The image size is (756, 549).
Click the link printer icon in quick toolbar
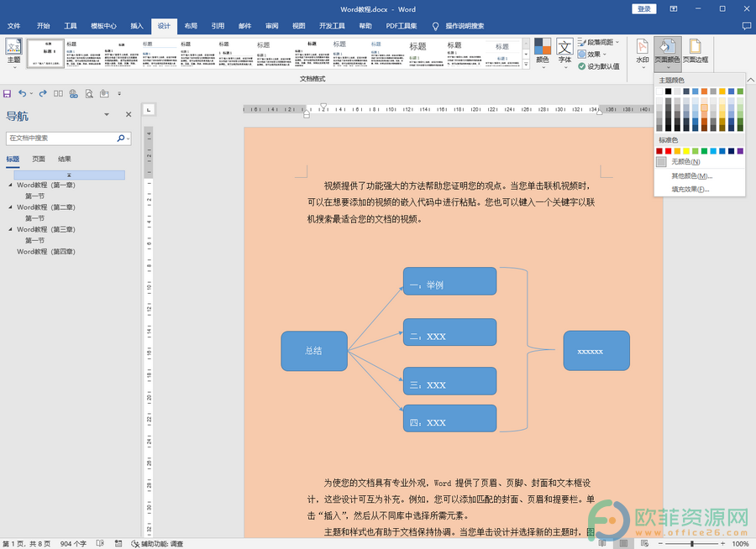pyautogui.click(x=73, y=93)
